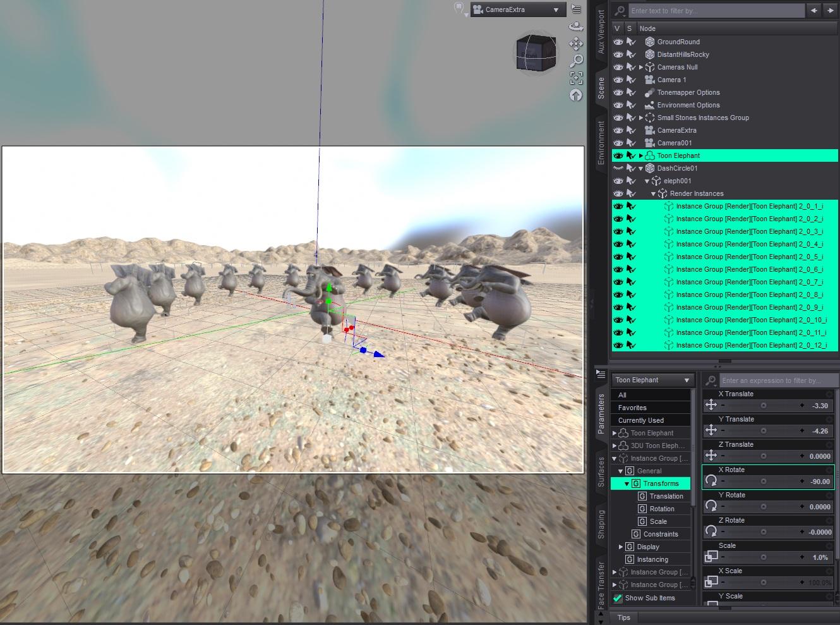This screenshot has height=625, width=840.
Task: Click the Toon Elephant figure icon in Scene
Action: coord(649,155)
